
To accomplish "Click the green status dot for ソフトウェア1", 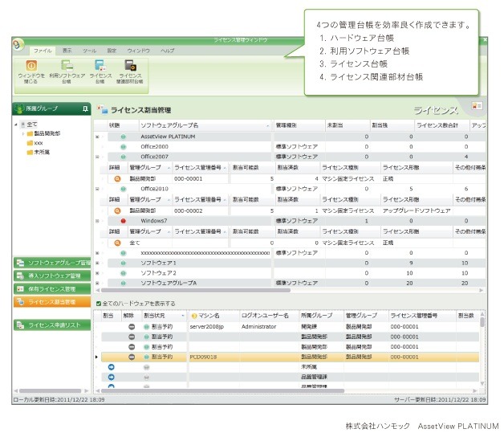I will (x=123, y=263).
